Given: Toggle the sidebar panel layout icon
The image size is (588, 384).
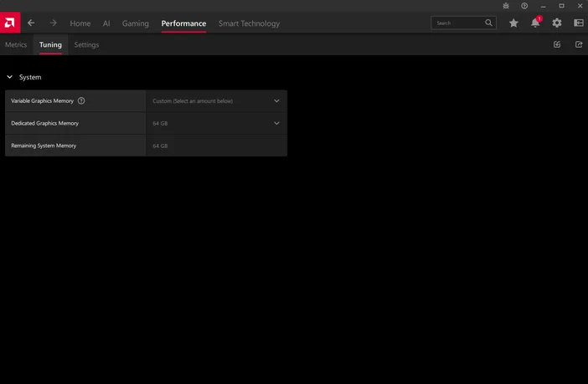Looking at the screenshot, I should (578, 23).
